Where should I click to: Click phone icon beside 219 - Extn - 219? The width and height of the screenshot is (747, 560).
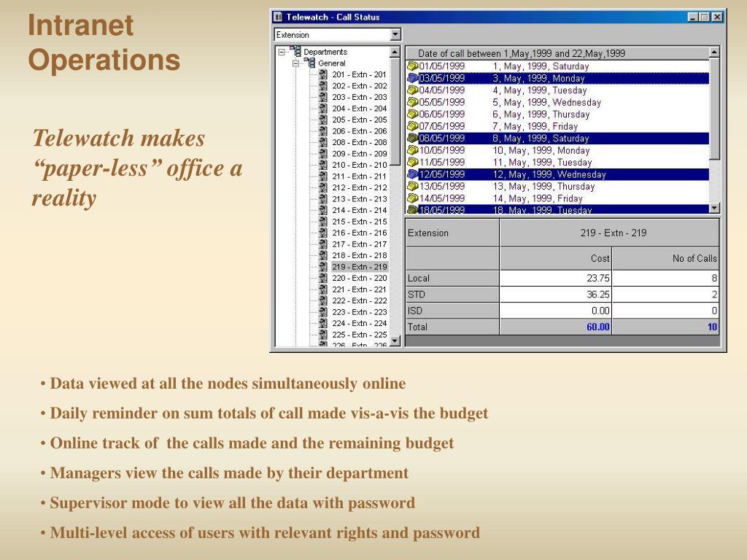click(x=323, y=267)
